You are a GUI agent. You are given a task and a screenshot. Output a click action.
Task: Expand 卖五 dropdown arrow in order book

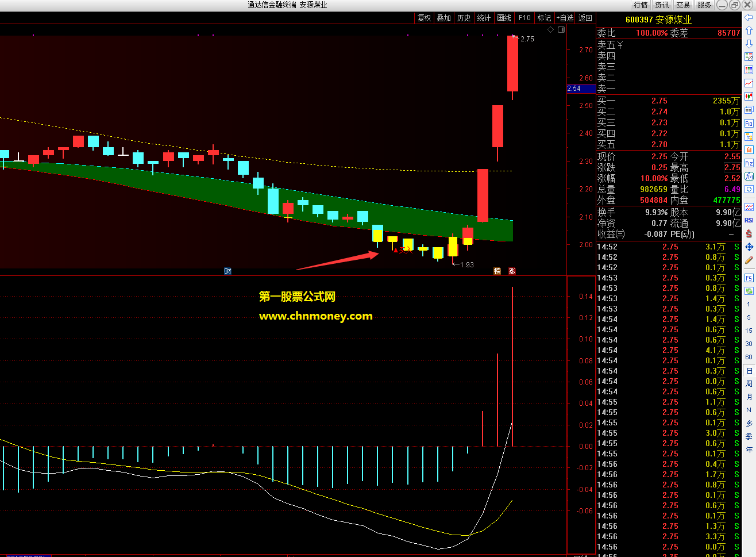point(620,45)
